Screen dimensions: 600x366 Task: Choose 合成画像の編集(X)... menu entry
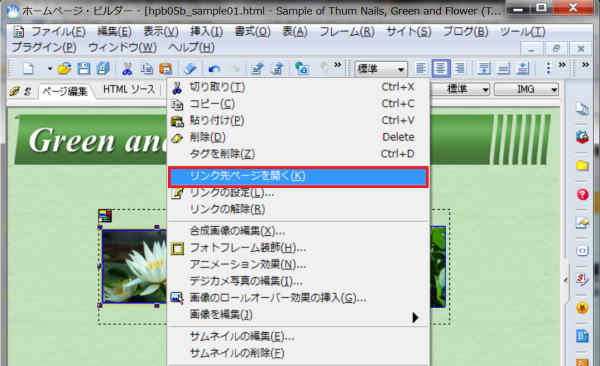tap(298, 231)
